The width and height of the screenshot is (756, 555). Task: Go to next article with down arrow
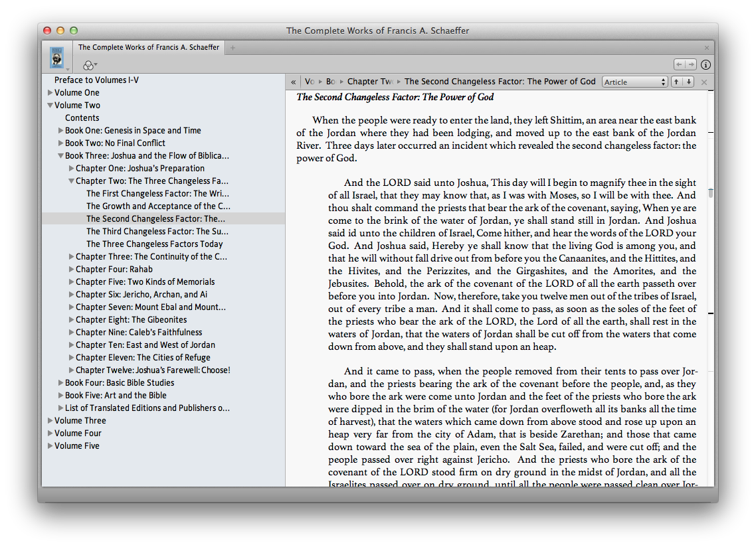coord(689,82)
